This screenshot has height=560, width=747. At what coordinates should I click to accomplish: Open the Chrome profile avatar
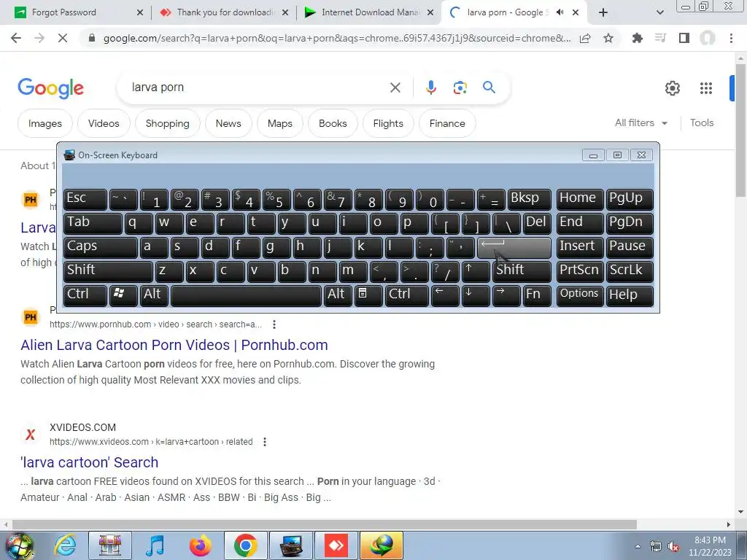(x=708, y=38)
